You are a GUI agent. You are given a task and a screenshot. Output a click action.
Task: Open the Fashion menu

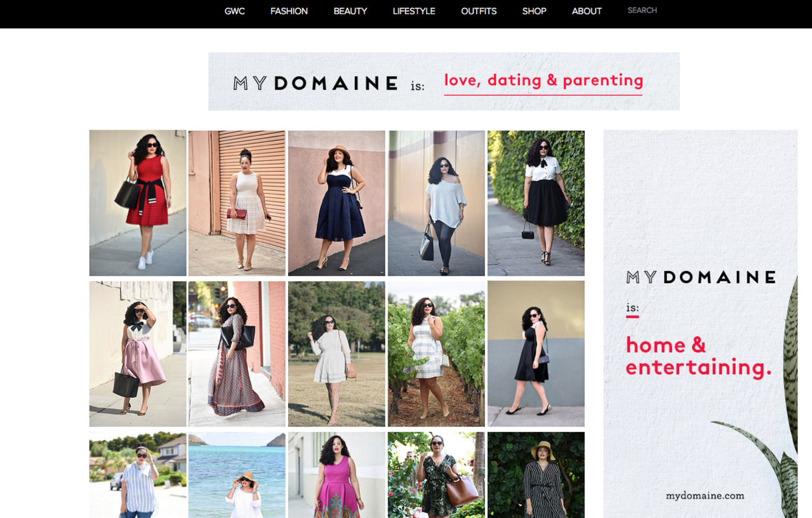(289, 11)
